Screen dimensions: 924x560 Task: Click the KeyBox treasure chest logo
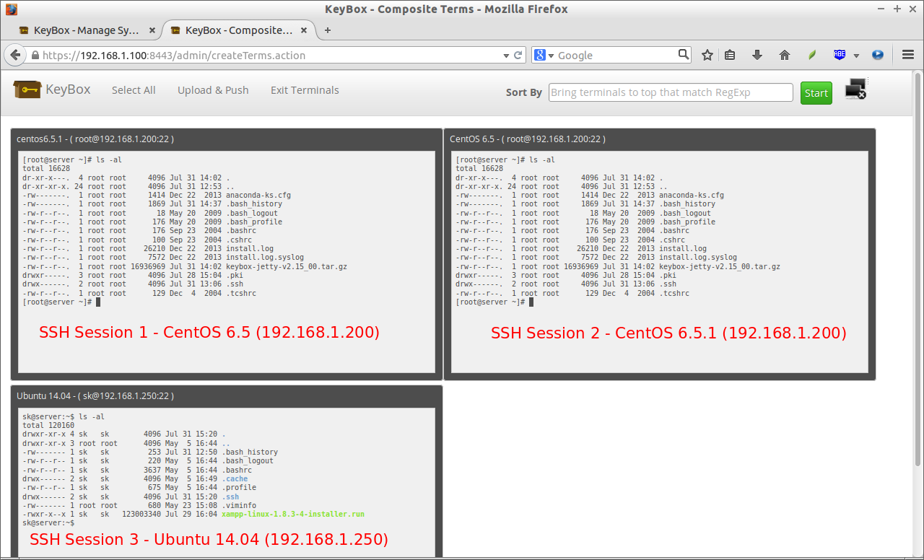click(x=27, y=89)
